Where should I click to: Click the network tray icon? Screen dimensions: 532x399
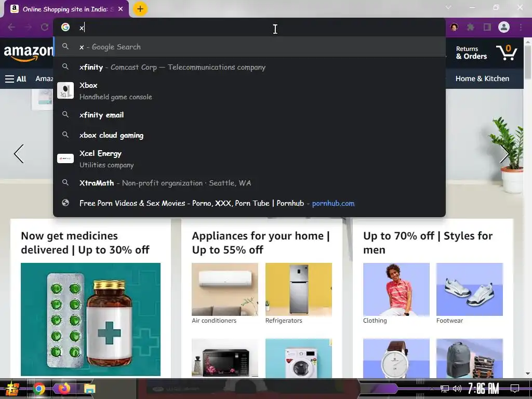click(x=445, y=389)
